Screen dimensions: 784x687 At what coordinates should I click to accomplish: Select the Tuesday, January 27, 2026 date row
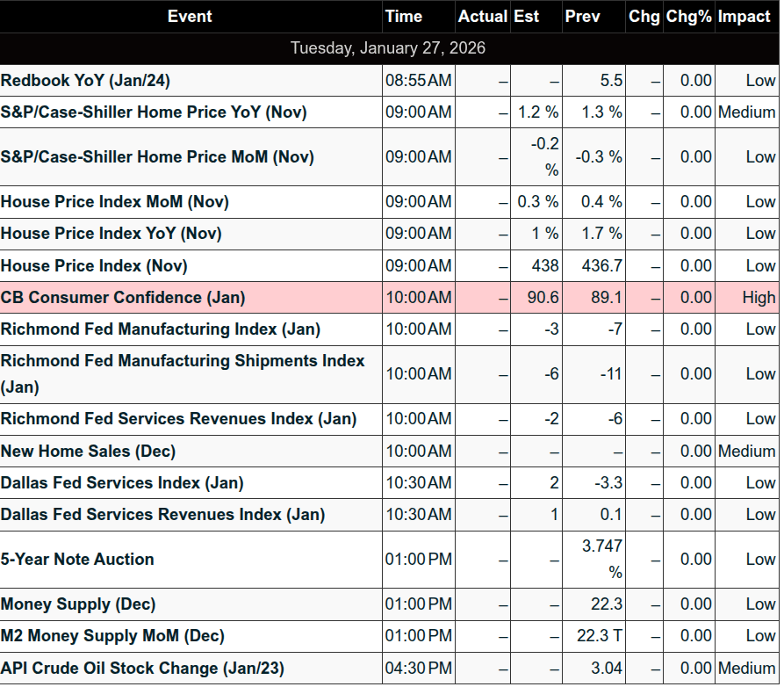[x=388, y=48]
